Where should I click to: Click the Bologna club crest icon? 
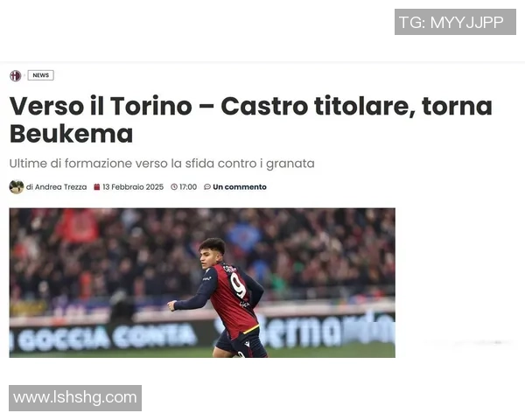point(16,76)
